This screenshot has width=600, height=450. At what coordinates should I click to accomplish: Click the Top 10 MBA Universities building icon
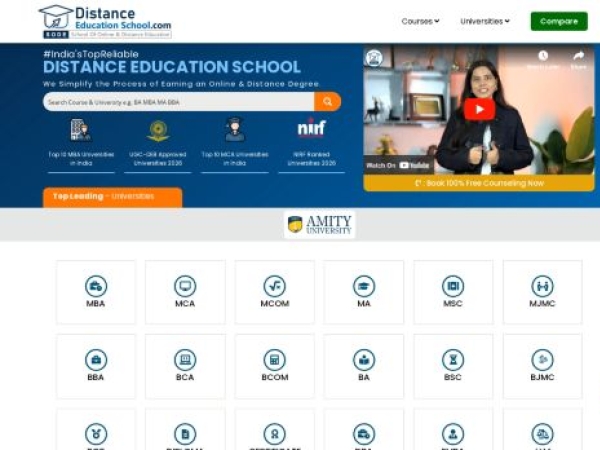[81, 130]
